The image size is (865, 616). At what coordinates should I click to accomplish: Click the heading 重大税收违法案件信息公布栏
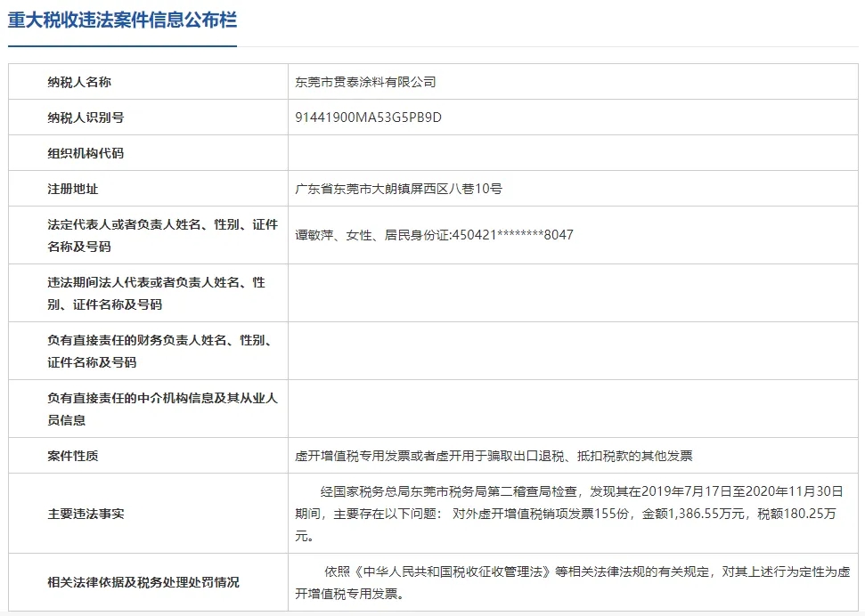click(x=123, y=20)
